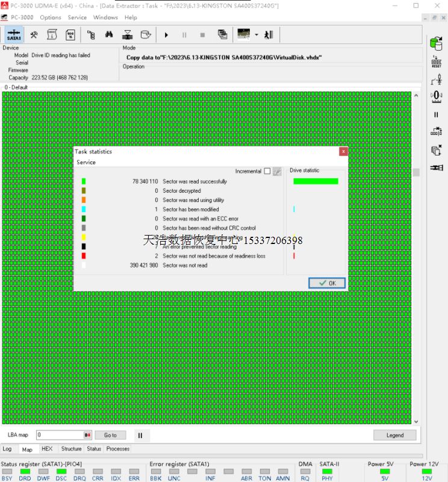Screen dimensions: 448x482
Task: Open the tools (hammer and wrench) icon
Action: click(34, 34)
